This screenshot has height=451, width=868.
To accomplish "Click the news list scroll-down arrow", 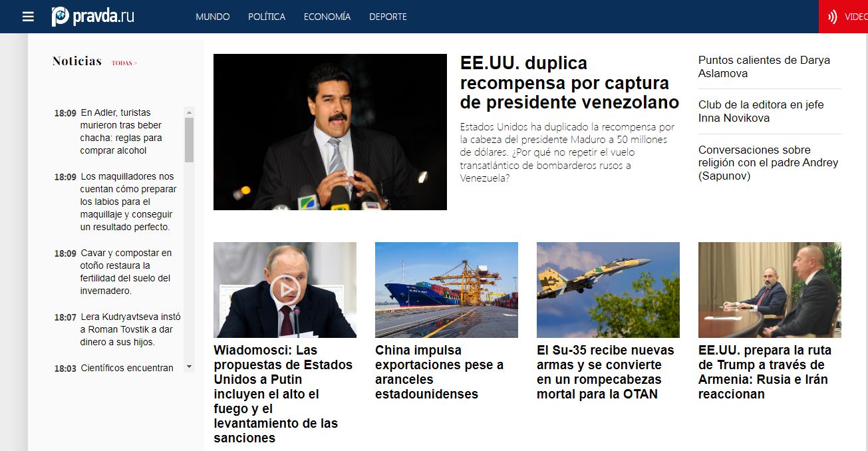I will (189, 367).
